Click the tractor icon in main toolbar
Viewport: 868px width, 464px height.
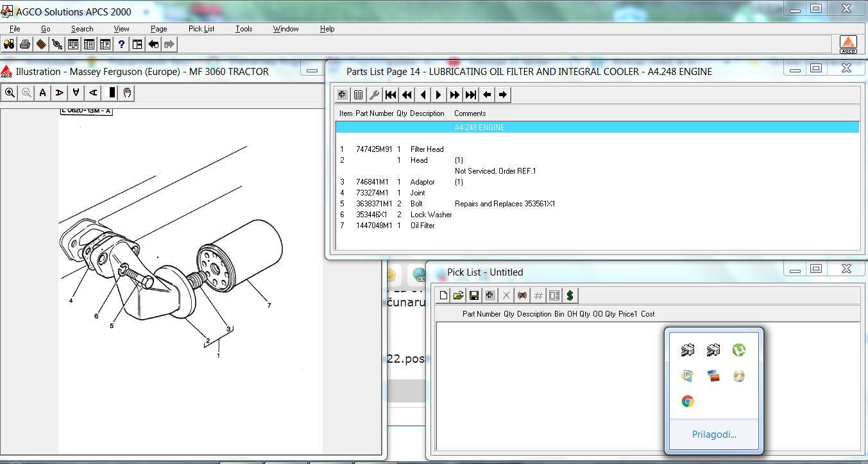(9, 44)
